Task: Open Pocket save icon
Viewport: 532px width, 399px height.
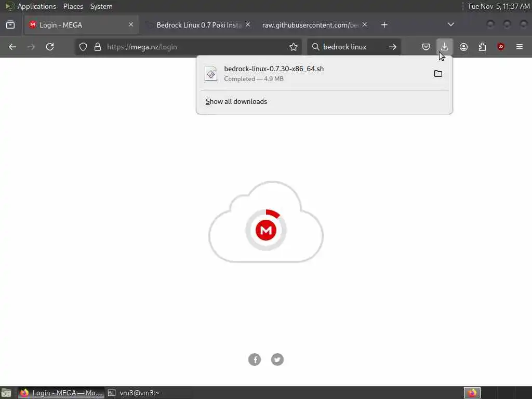Action: coord(426,47)
